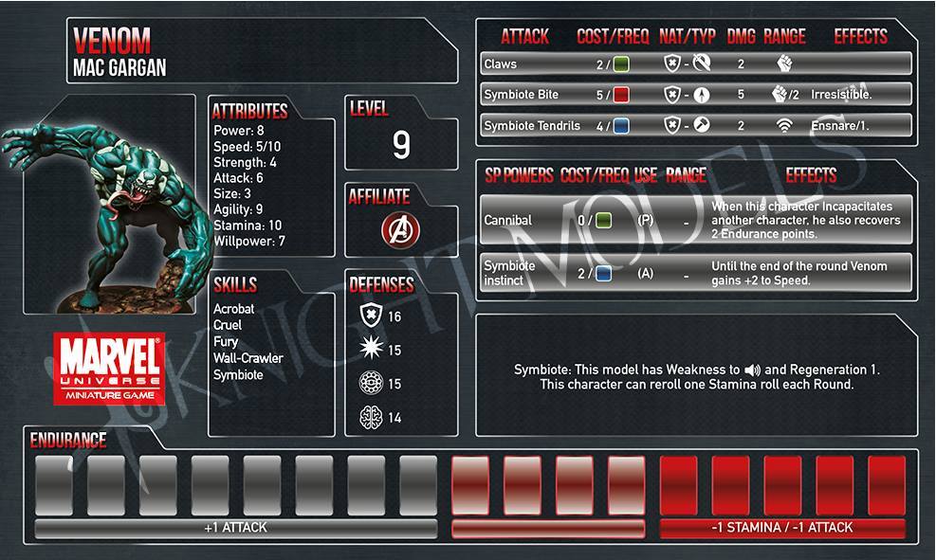Image resolution: width=936 pixels, height=560 pixels.
Task: Click the 'Cruel' skill
Action: (228, 325)
